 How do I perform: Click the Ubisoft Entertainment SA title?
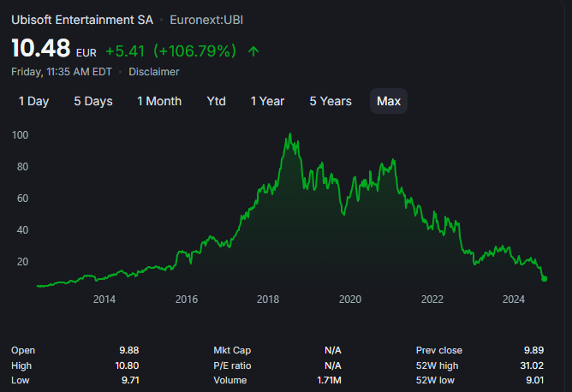[82, 20]
